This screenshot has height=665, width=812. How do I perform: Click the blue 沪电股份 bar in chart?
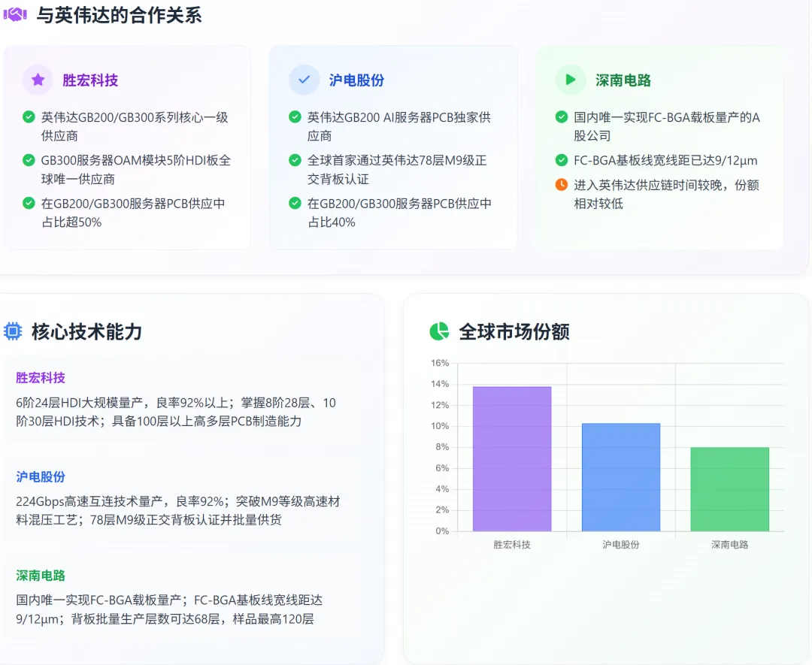[621, 477]
